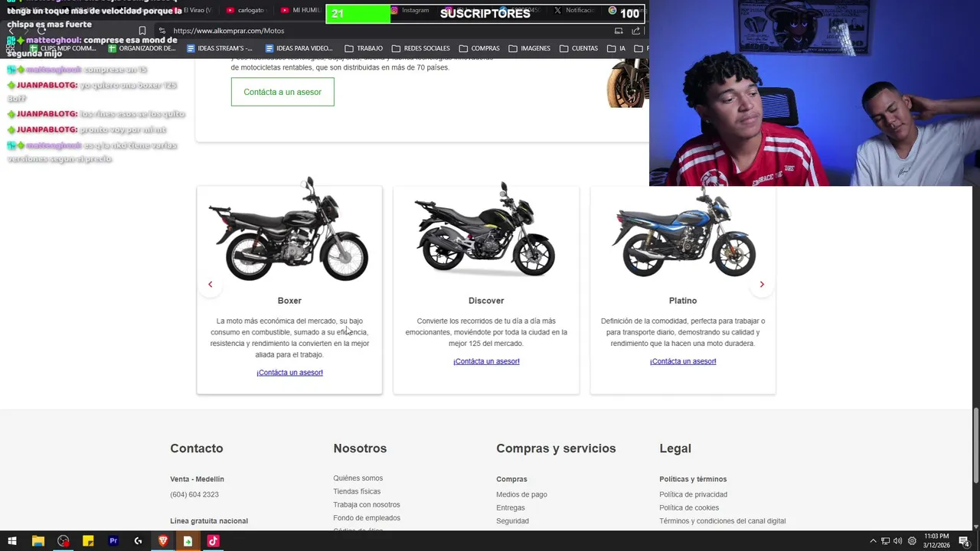Switch to the Instagram browser tab
This screenshot has height=551, width=980.
click(410, 10)
